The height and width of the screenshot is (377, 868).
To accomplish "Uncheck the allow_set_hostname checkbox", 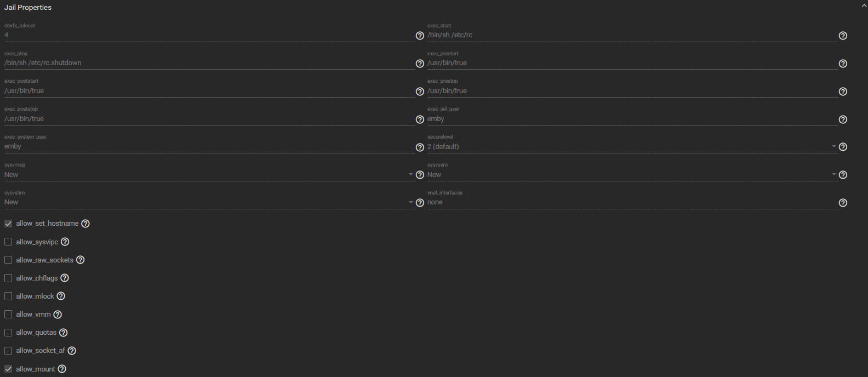I will coord(8,224).
